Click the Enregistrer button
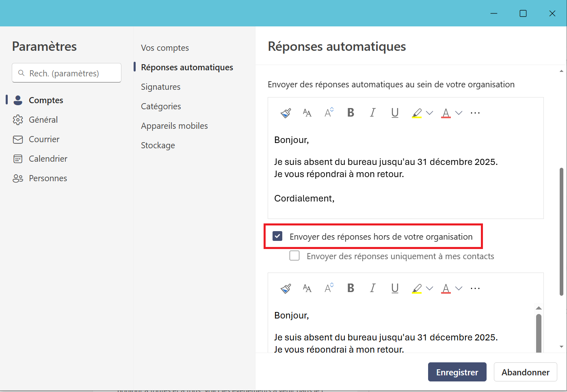 [457, 372]
